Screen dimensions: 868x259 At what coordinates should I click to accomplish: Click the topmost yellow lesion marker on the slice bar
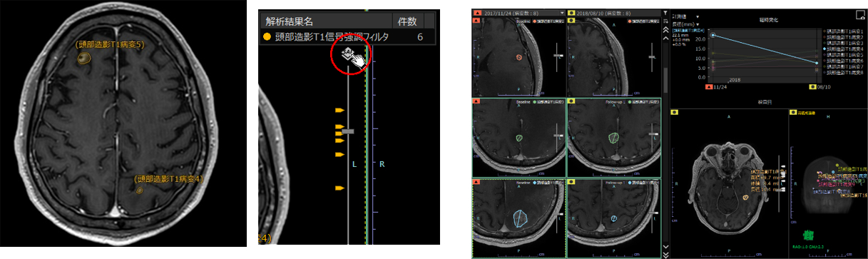pyautogui.click(x=339, y=111)
